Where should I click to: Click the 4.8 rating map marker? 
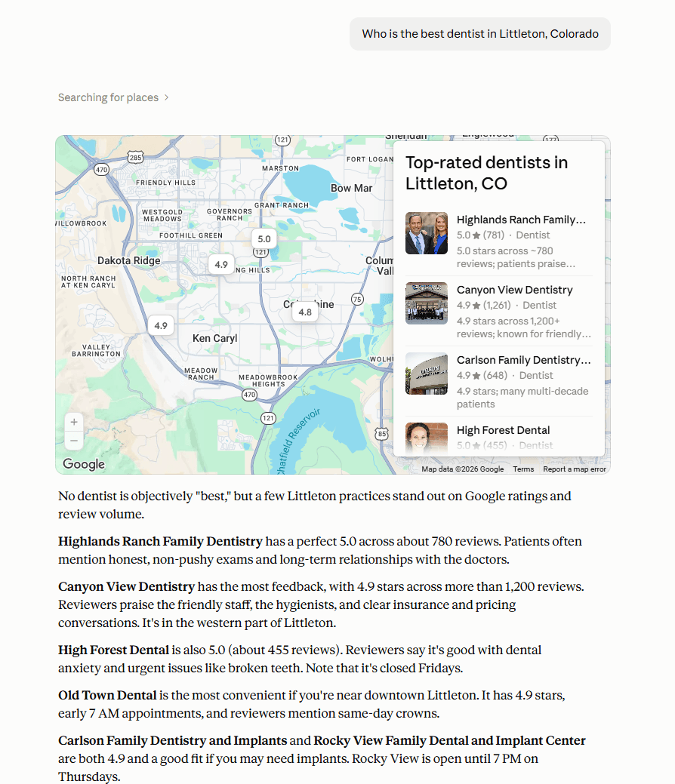tap(305, 312)
